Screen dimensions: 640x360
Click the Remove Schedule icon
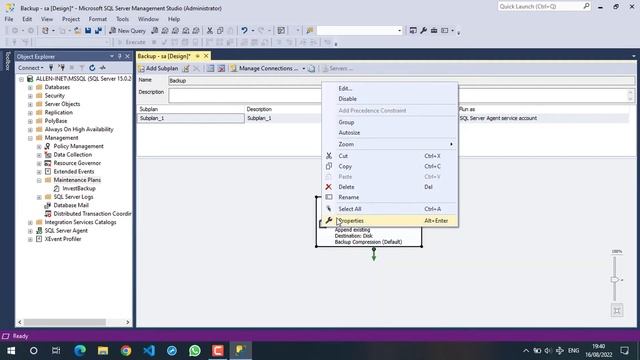(x=221, y=69)
